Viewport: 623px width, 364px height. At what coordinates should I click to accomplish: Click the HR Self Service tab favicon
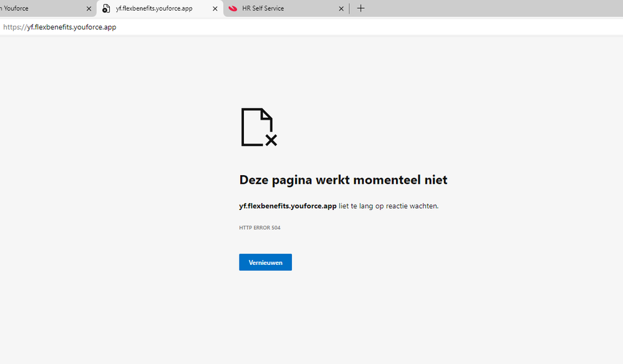(233, 8)
